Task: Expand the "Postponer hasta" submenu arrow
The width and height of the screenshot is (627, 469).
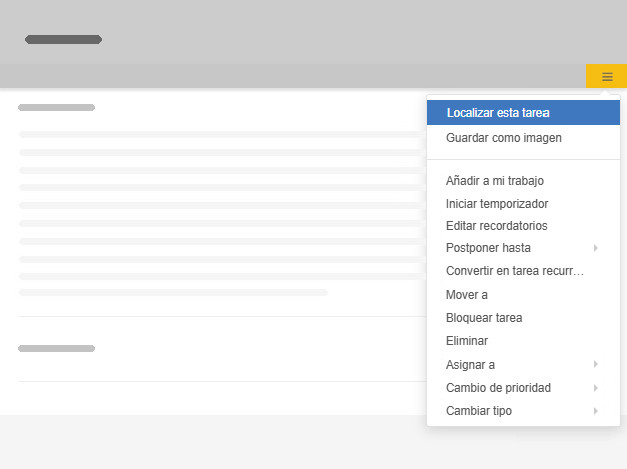Action: (x=596, y=248)
